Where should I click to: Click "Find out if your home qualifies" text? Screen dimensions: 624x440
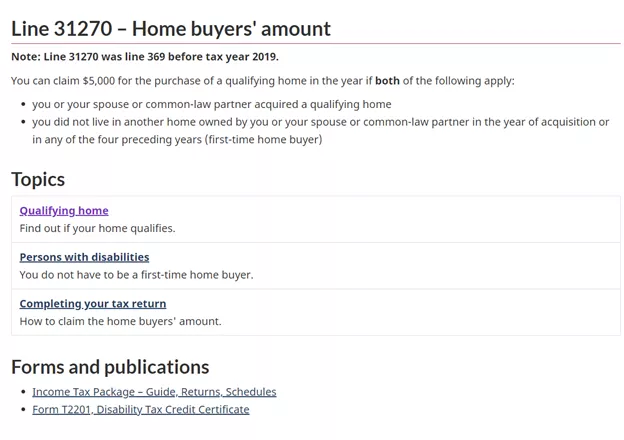[x=97, y=228]
